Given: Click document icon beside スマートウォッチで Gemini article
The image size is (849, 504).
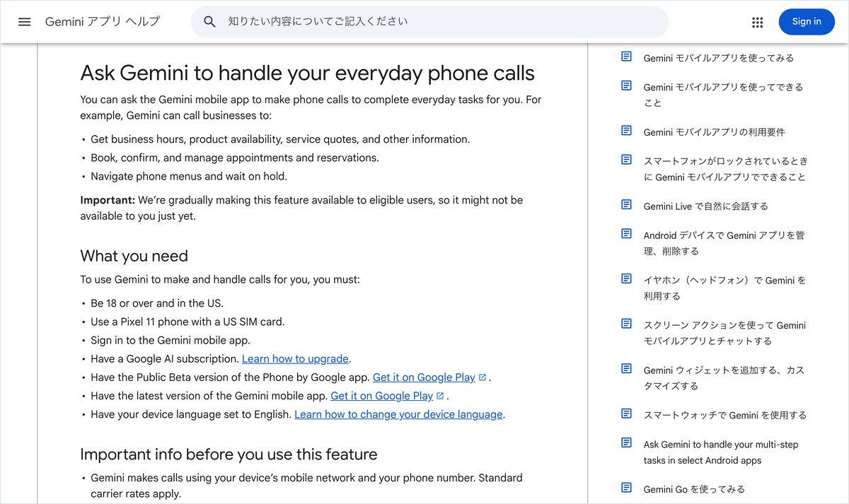Looking at the screenshot, I should [626, 414].
